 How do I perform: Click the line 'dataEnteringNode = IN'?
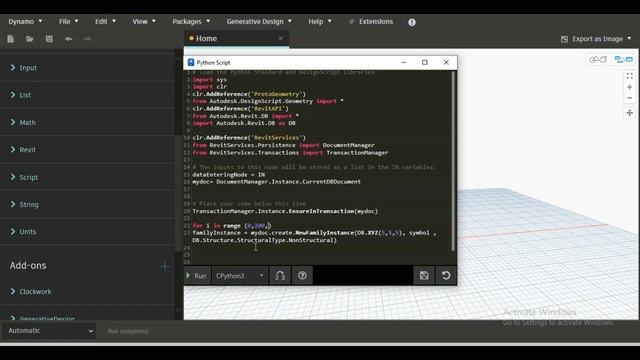point(229,174)
